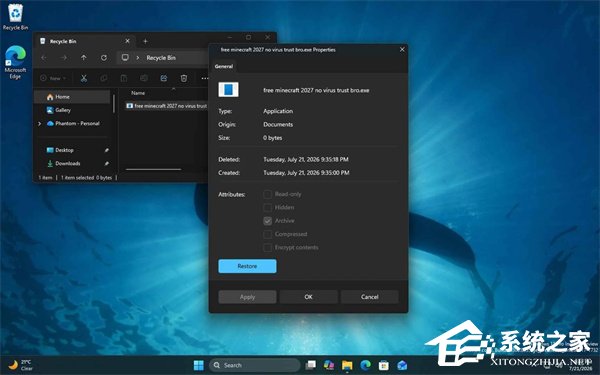Open Phantom - Personal OneDrive folder
This screenshot has height=375, width=600.
point(73,124)
